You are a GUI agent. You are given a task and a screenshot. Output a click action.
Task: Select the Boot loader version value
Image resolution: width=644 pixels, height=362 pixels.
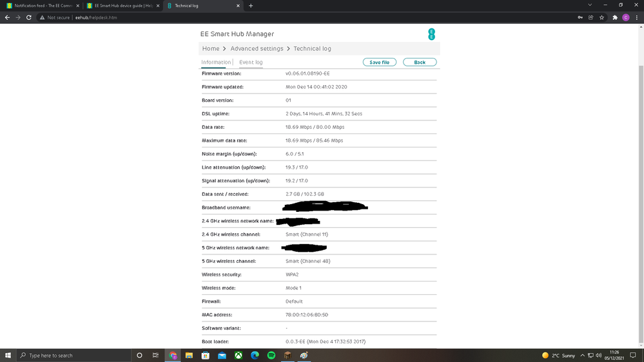326,341
